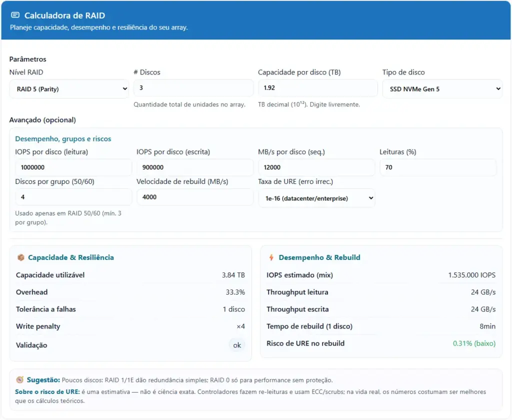Click the IOPS por disco (escrita) field
This screenshot has width=512, height=420.
[195, 167]
